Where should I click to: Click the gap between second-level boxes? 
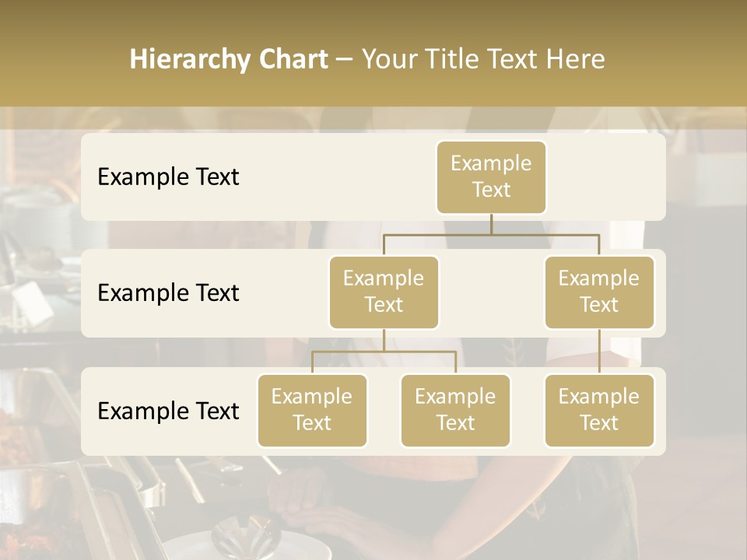[x=491, y=292]
